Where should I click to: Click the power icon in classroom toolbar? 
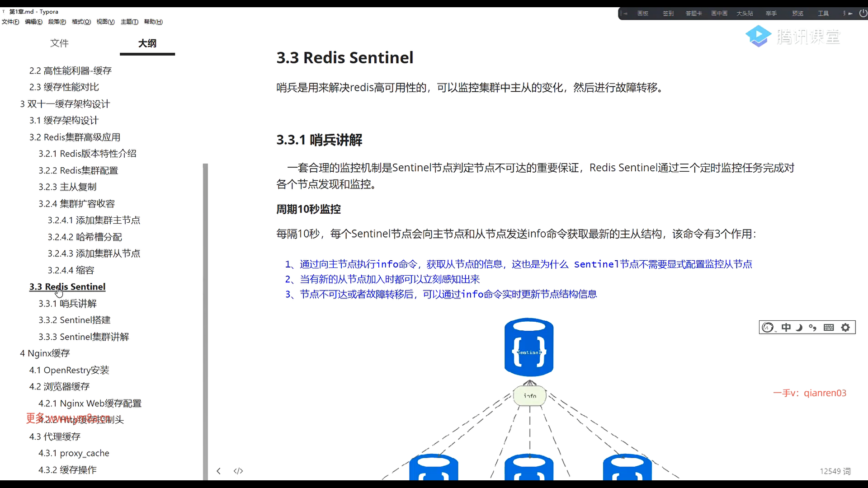click(863, 14)
